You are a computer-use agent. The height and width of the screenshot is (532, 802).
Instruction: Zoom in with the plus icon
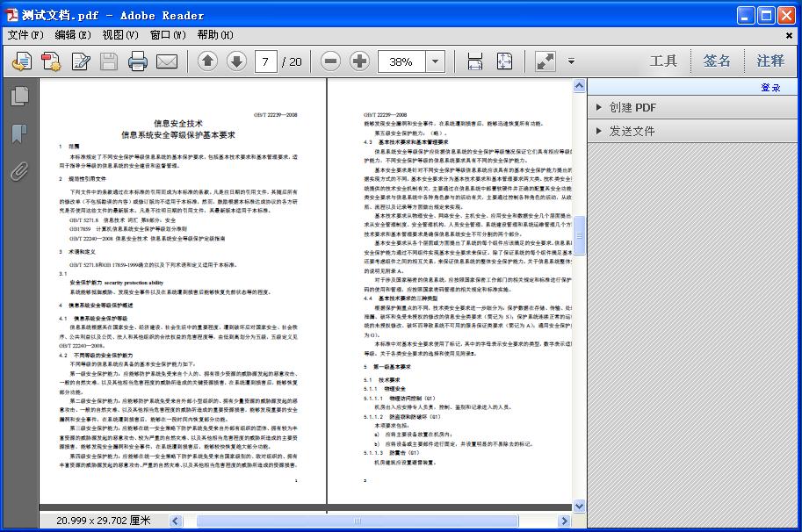(x=359, y=61)
